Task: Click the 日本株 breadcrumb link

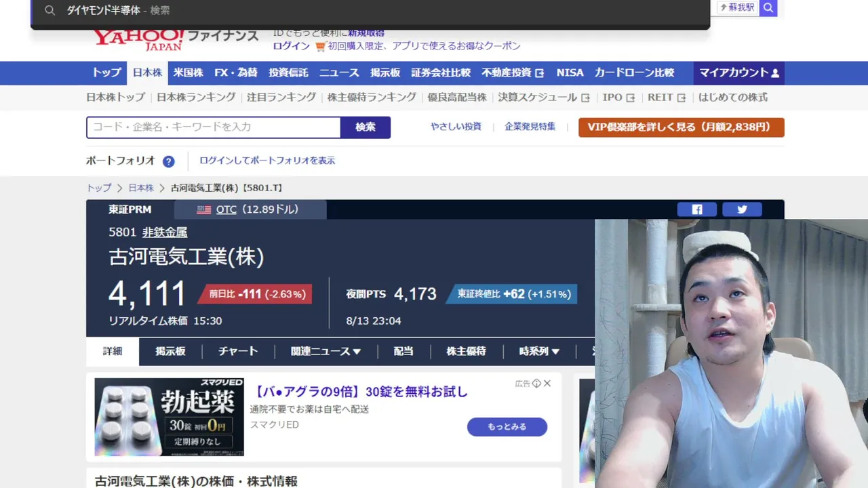Action: (x=141, y=188)
